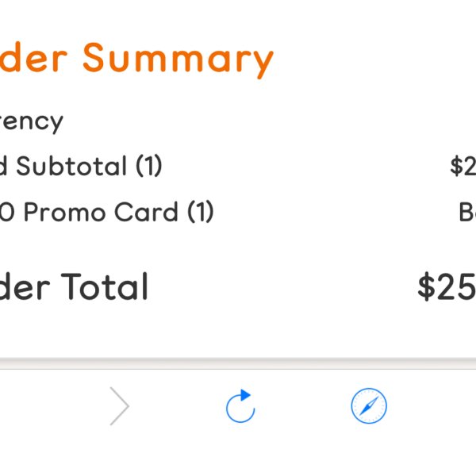Screen dimensions: 476x476
Task: Click the subtotal dollar amount
Action: [463, 166]
